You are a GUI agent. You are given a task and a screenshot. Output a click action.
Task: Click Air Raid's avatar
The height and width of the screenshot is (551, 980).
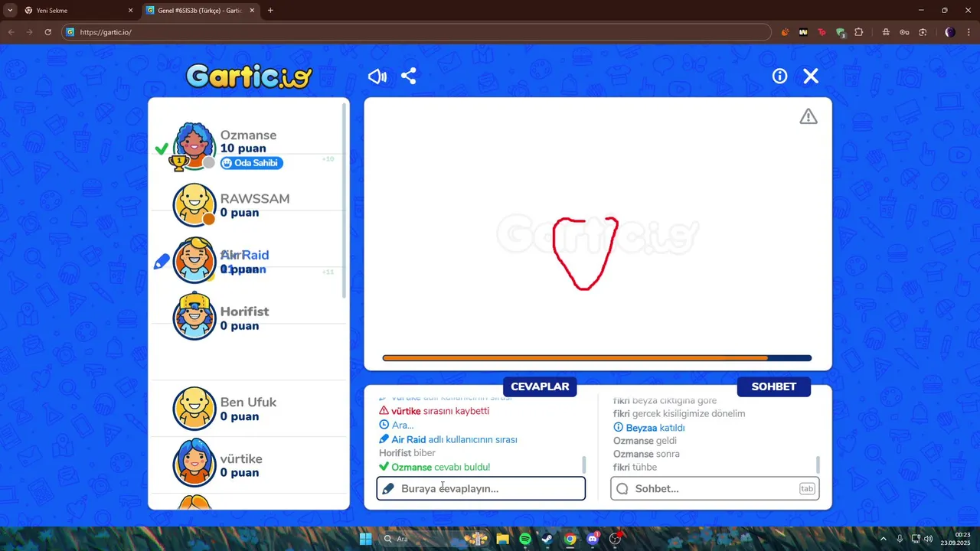click(x=194, y=261)
